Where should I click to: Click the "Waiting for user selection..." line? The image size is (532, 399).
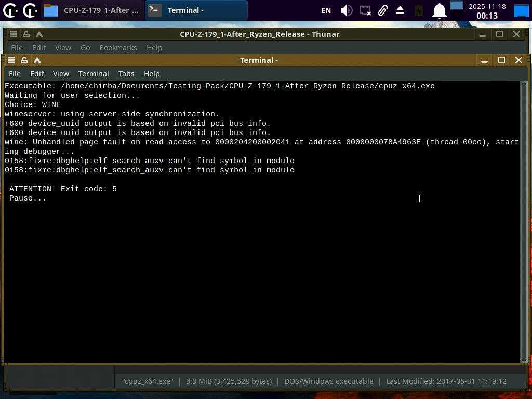point(72,96)
